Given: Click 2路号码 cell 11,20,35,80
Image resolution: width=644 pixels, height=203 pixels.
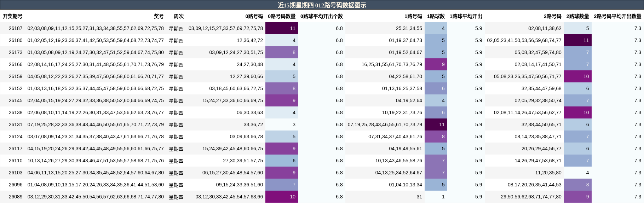Looking at the screenshot, I should click(x=548, y=173).
